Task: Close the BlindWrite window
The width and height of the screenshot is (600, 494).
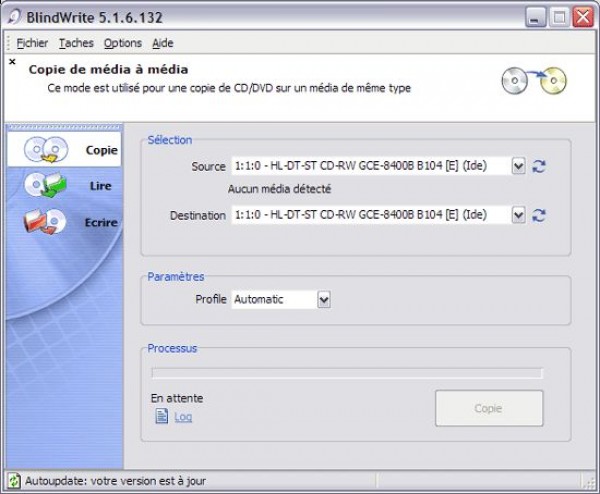Action: pos(583,17)
